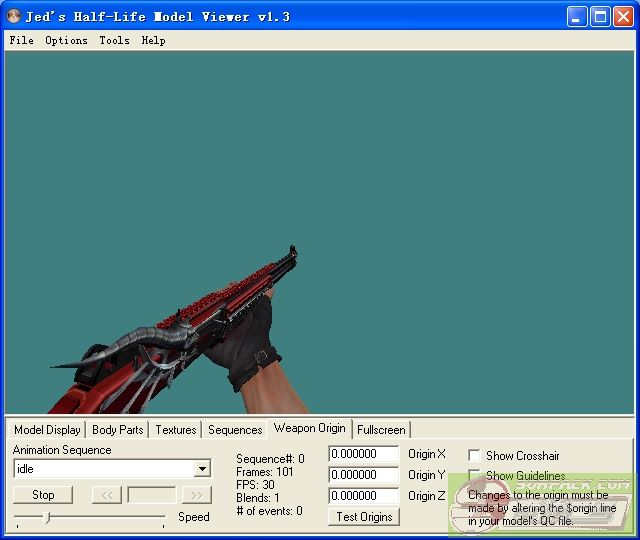Viewport: 640px width, 540px height.
Task: Click the Origin X value field
Action: click(x=363, y=454)
